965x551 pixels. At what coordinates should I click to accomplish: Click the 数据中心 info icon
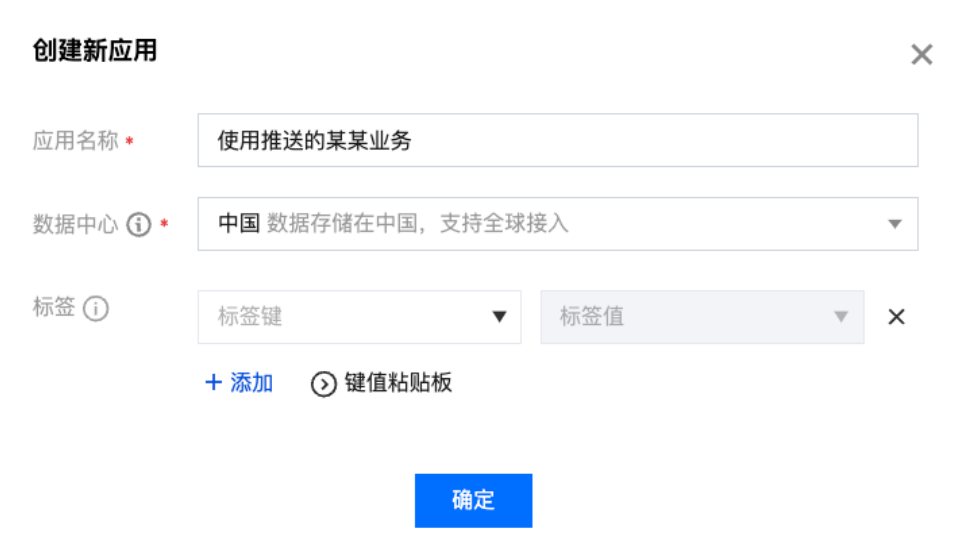138,225
